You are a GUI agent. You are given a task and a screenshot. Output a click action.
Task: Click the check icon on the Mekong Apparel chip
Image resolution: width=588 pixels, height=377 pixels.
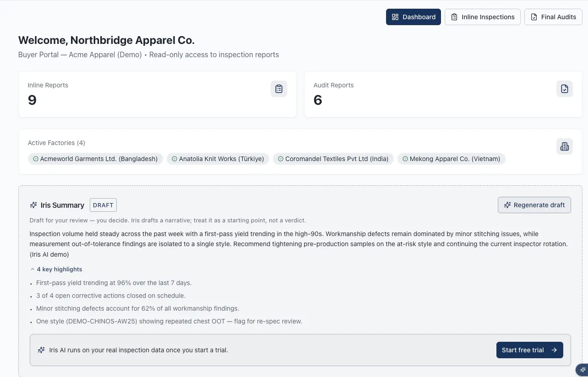click(x=405, y=159)
